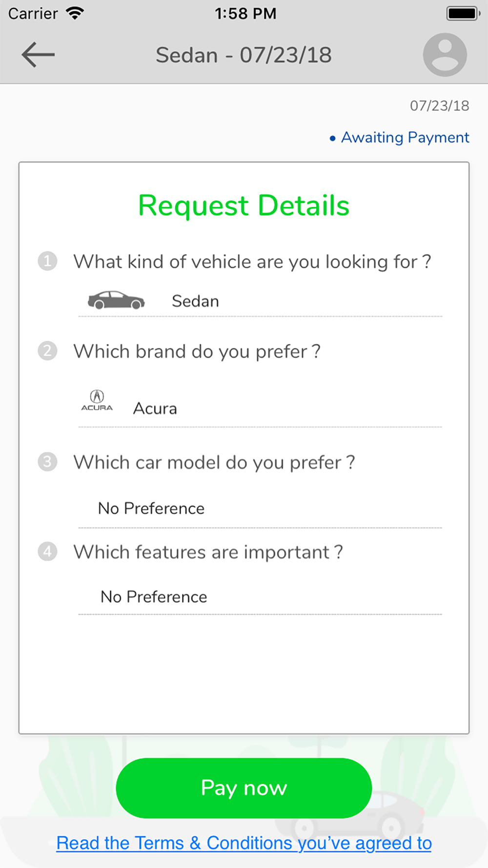Tap No Preference under car model
The width and height of the screenshot is (488, 868).
pos(151,508)
